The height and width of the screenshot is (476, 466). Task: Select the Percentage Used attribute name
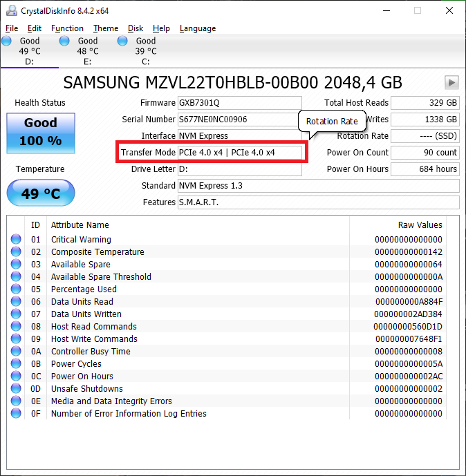84,289
